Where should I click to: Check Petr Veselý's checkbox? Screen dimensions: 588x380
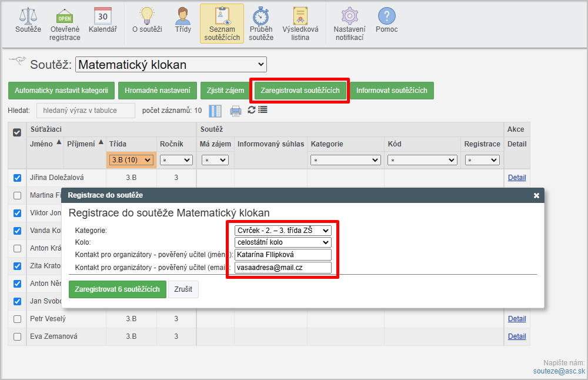tap(17, 319)
